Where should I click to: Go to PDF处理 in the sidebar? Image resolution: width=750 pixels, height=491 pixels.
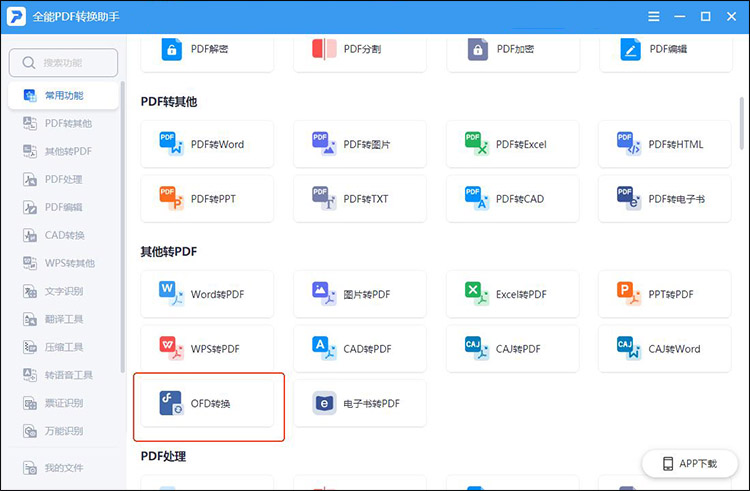coord(63,179)
